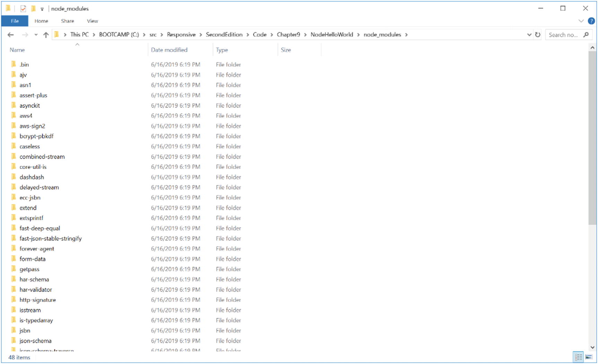
Task: Click BOOTCAMP (C:) in the address path
Action: point(119,35)
